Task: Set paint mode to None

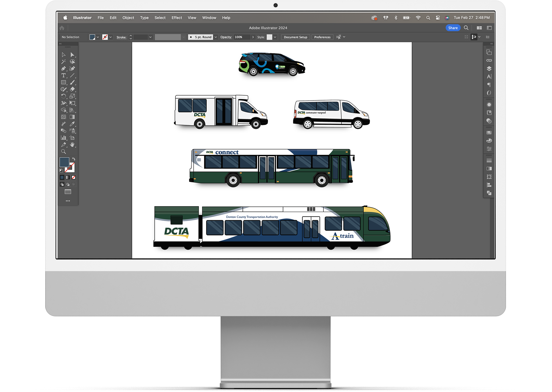Action: [x=73, y=177]
